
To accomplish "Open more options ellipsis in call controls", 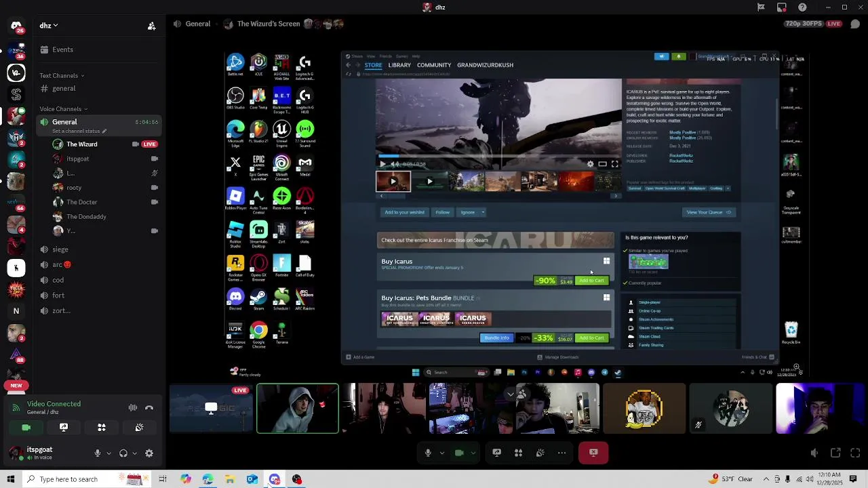I will (x=561, y=453).
